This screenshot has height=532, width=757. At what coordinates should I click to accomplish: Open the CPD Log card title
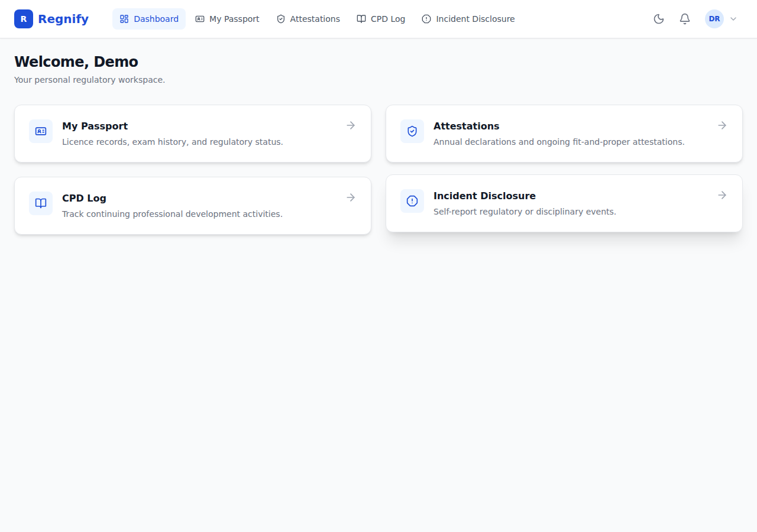tap(84, 198)
